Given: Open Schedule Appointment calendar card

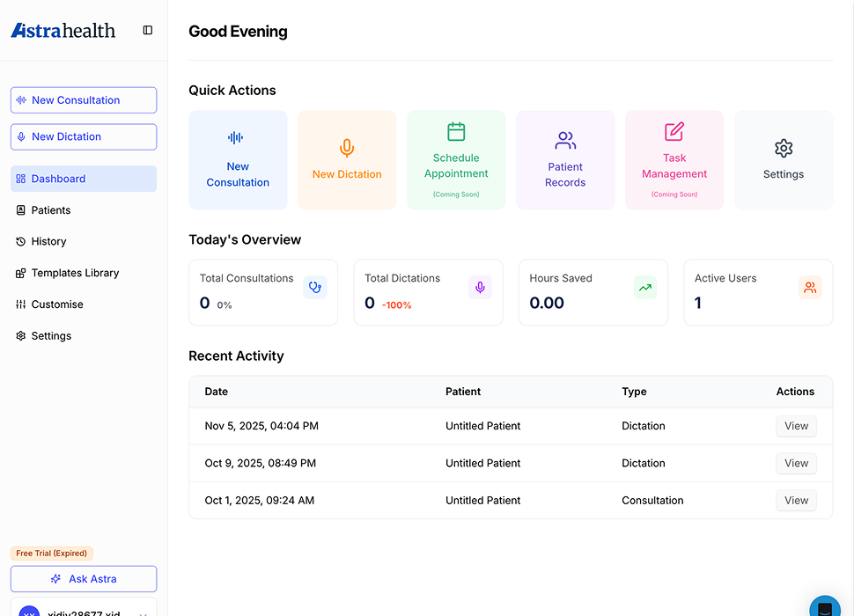Looking at the screenshot, I should click(x=456, y=160).
